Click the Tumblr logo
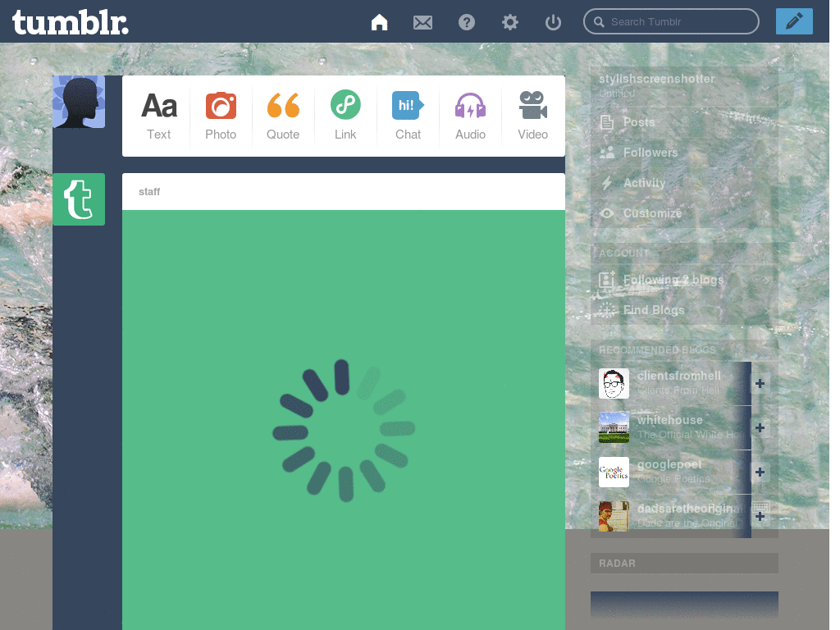Screen dimensions: 840x630 [x=71, y=22]
